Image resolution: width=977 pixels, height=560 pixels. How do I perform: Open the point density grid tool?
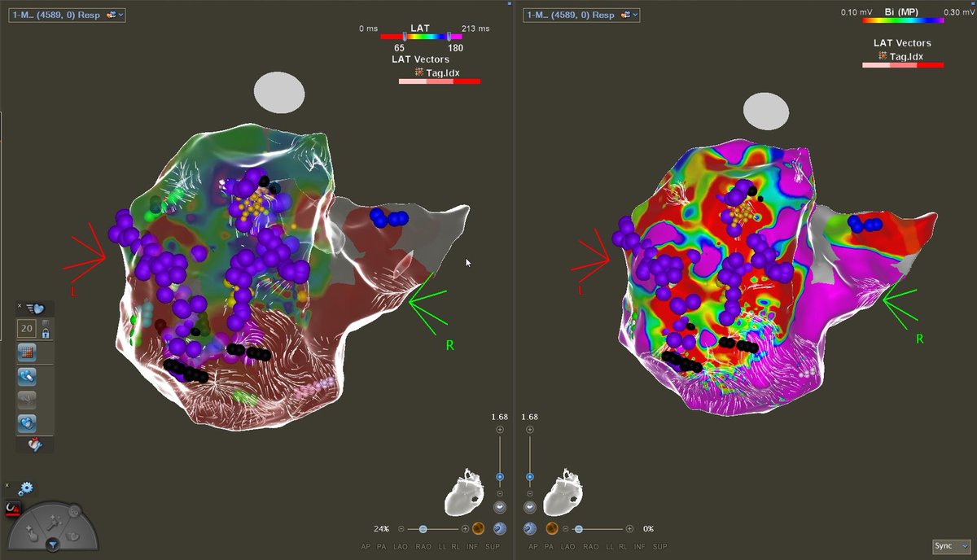(x=27, y=352)
